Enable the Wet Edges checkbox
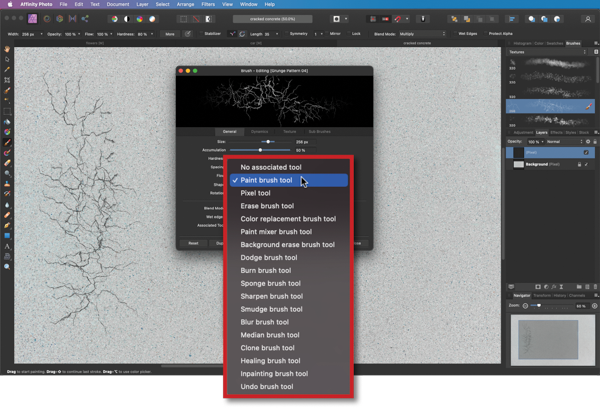 (455, 34)
